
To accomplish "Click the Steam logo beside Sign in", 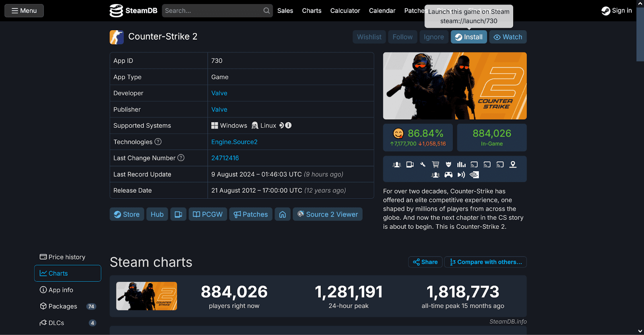I will tap(606, 11).
